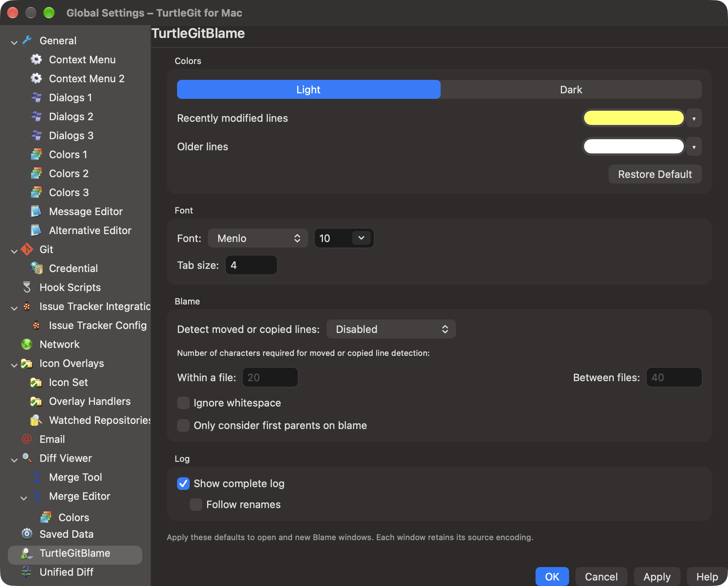Click the Context Menu gear icon
728x586 pixels.
(36, 60)
